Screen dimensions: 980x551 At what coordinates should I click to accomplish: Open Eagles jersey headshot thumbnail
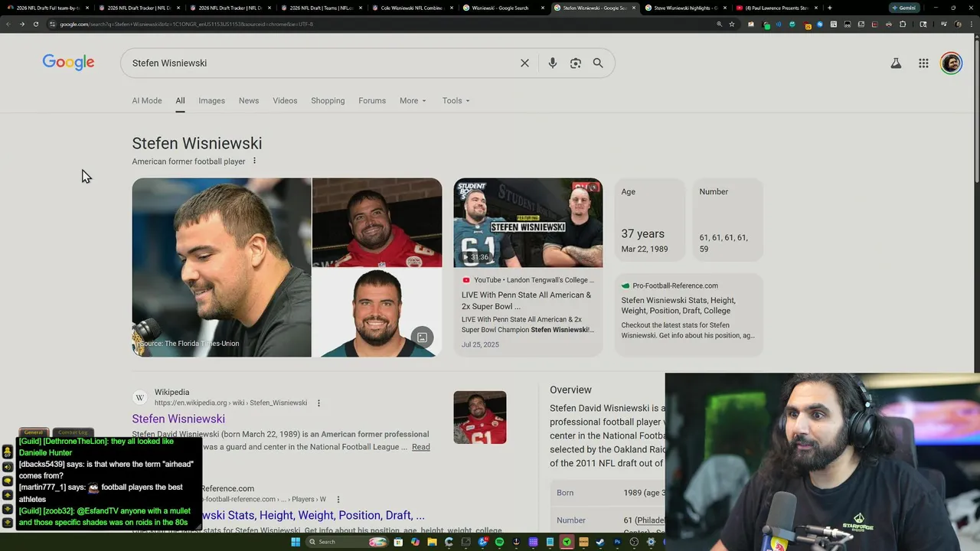(x=377, y=312)
